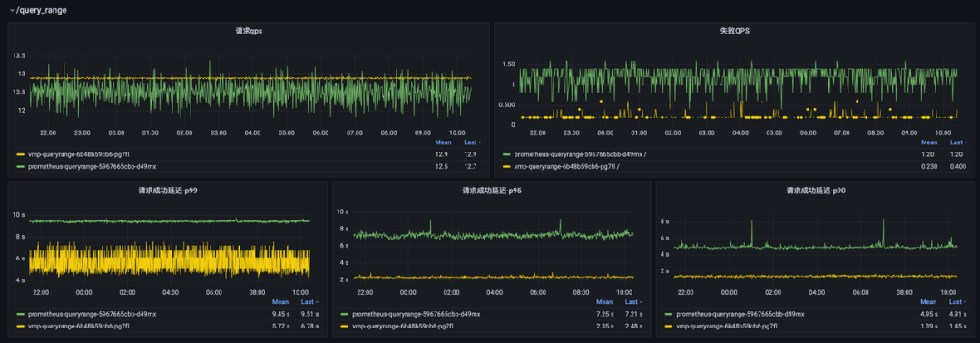Toggle prometheus-queryrange series in p99 legend
The image size is (980, 343).
tap(92, 314)
